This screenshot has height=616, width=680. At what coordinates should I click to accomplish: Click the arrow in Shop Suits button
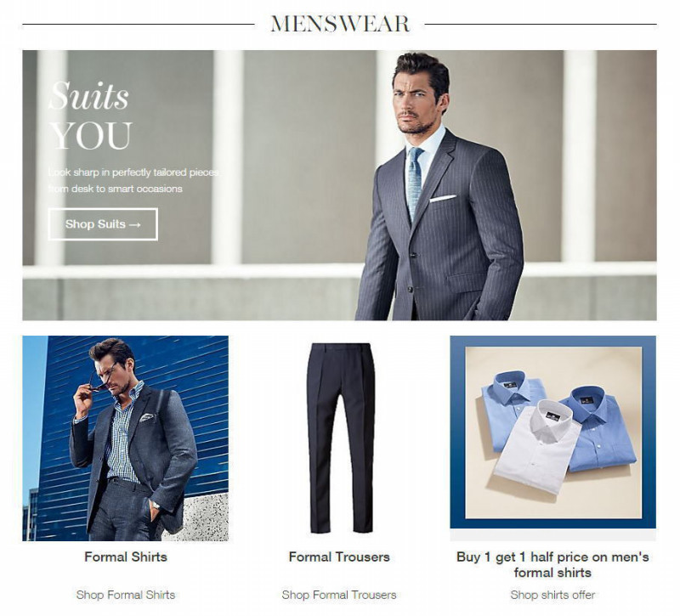point(135,224)
